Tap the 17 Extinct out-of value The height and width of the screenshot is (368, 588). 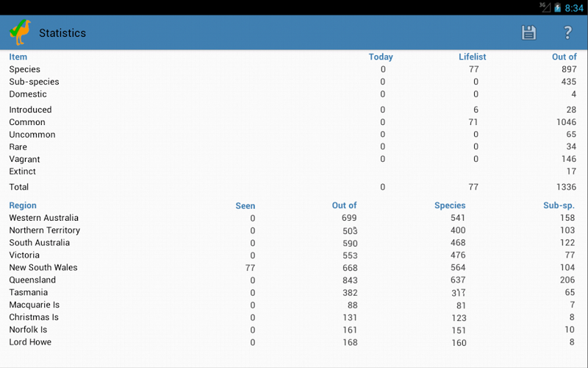(x=572, y=171)
